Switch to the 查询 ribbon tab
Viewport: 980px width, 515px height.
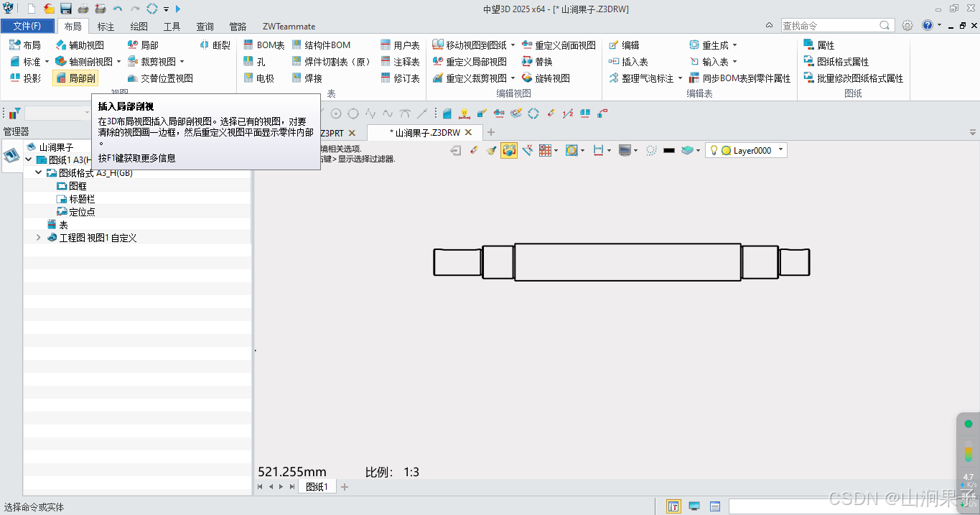point(205,26)
